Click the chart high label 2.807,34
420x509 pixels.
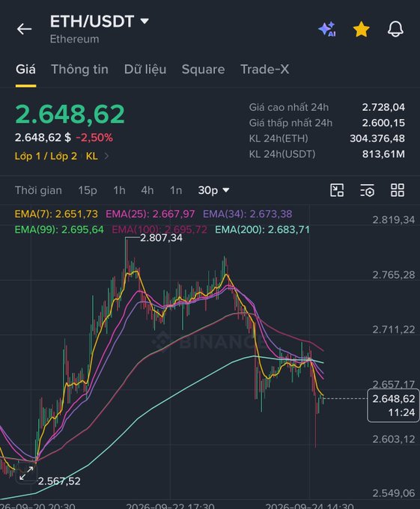pyautogui.click(x=161, y=238)
